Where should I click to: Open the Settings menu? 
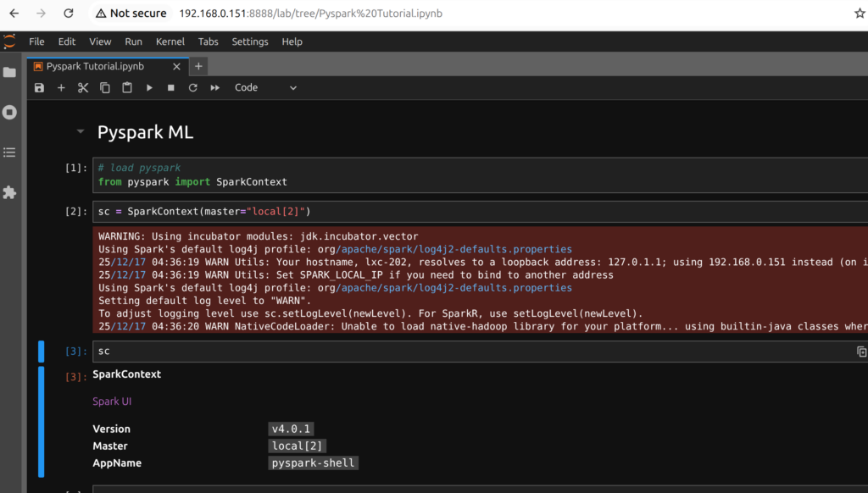coord(250,42)
